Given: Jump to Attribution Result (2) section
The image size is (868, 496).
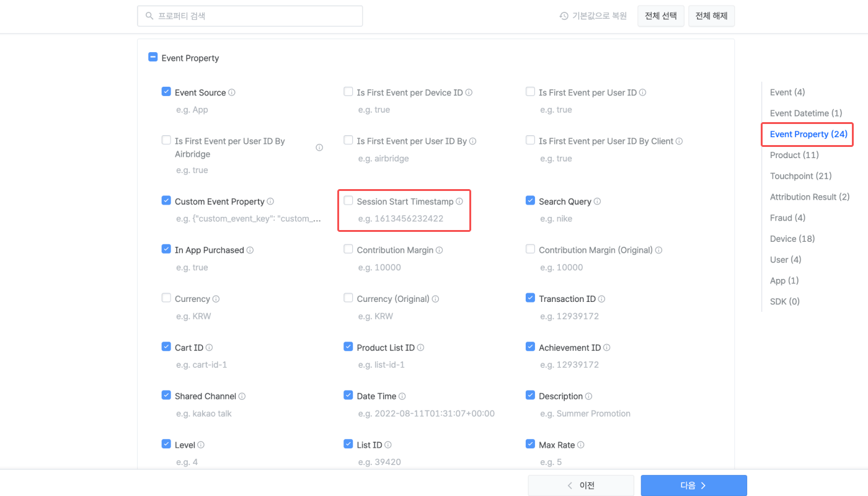Looking at the screenshot, I should (x=810, y=197).
